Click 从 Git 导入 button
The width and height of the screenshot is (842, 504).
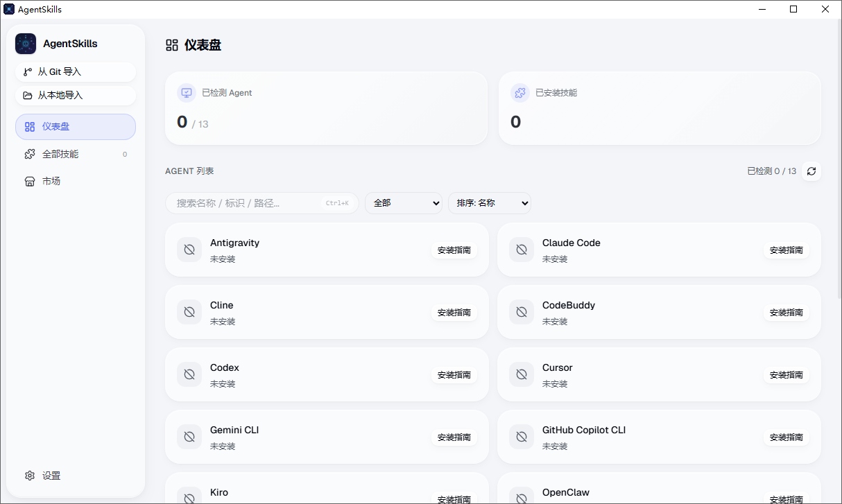click(75, 72)
